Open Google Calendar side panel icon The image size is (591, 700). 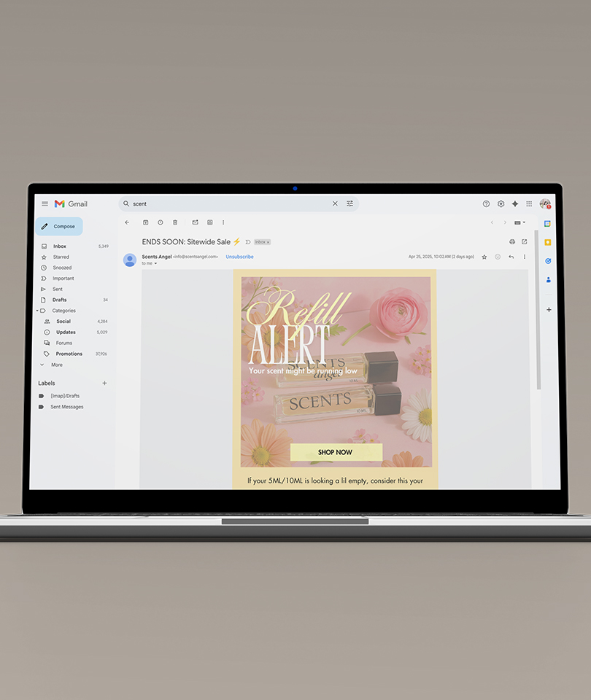548,224
